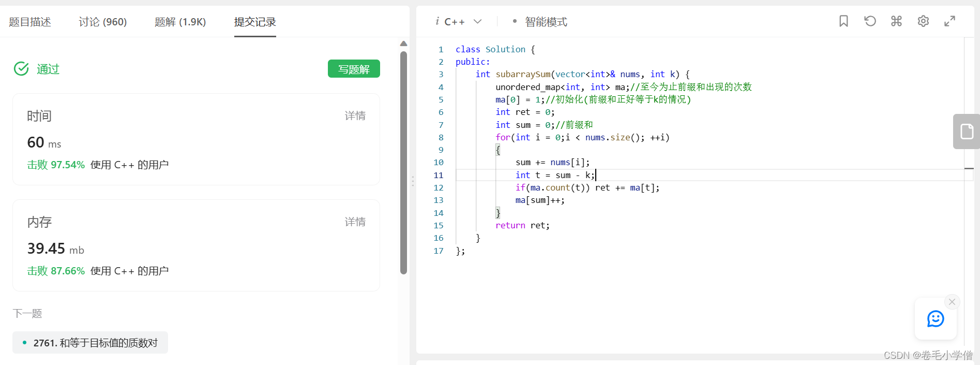Viewport: 980px width, 365px height.
Task: Open 详情 for 时间 card
Action: [355, 116]
